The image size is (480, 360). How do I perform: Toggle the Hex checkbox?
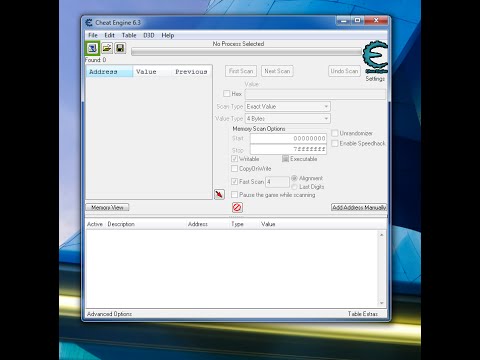point(227,94)
